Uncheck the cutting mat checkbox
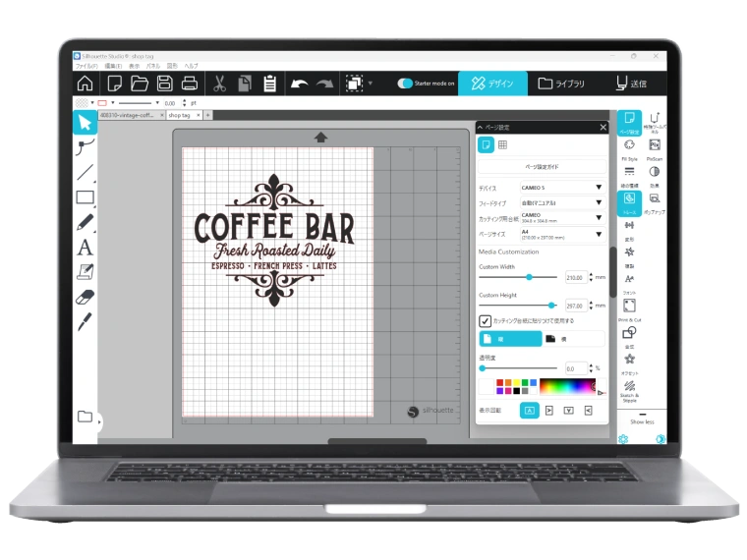The image size is (747, 560). [485, 320]
